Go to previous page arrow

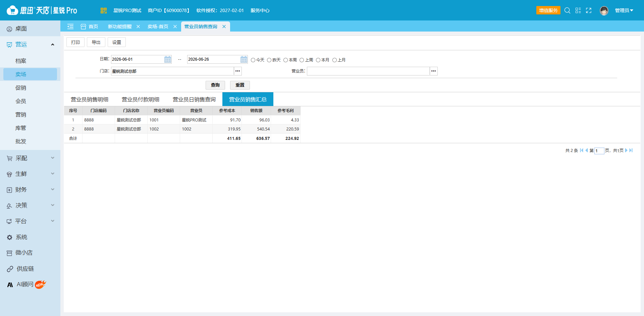587,150
